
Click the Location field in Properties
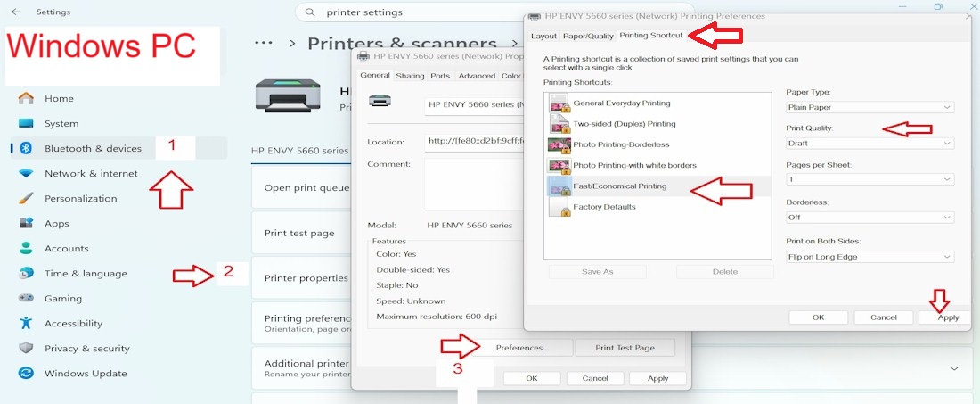click(x=474, y=142)
